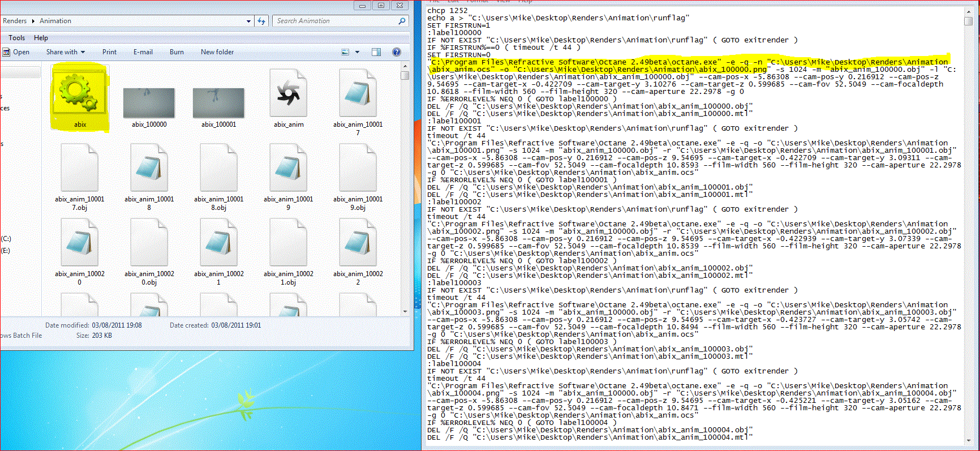
Task: Click the ":label100000" line in Notepad
Action: click(x=454, y=33)
